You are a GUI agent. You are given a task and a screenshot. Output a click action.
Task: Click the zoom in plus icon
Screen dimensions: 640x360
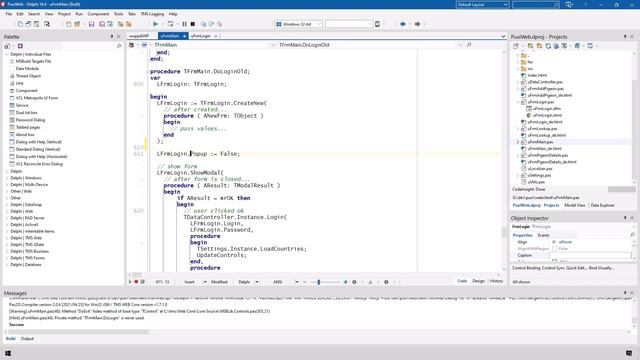click(346, 282)
